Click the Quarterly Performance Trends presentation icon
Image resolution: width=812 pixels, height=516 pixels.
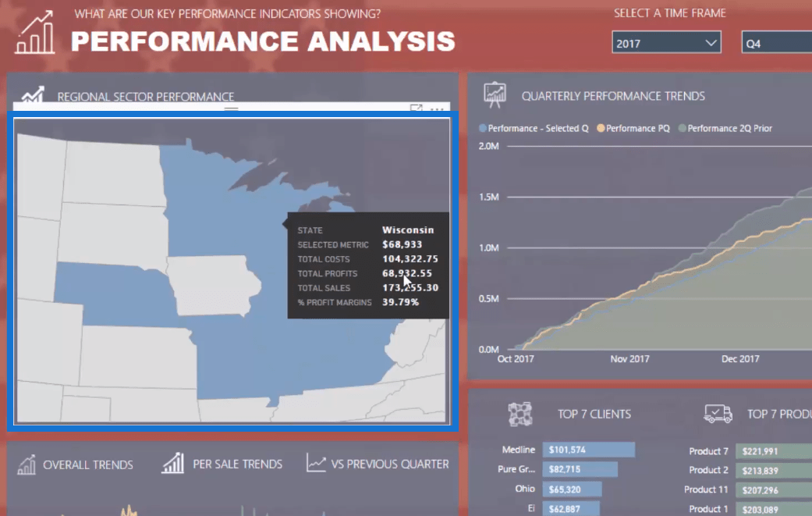click(495, 94)
